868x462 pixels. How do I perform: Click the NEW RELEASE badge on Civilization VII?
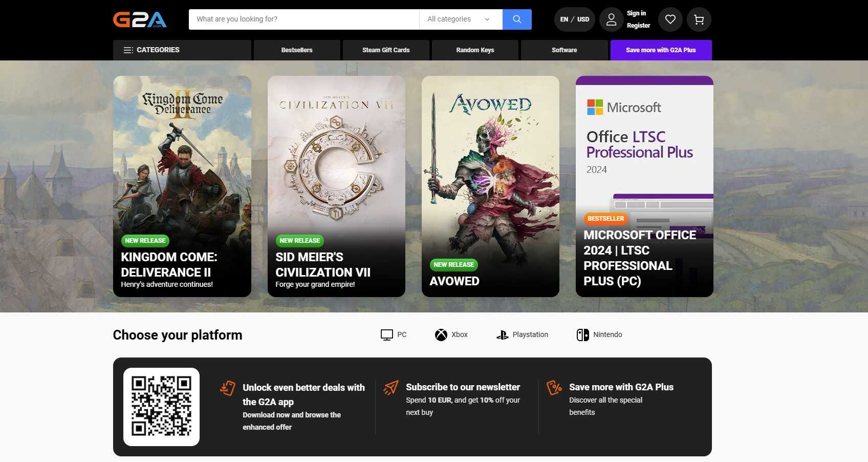[300, 241]
